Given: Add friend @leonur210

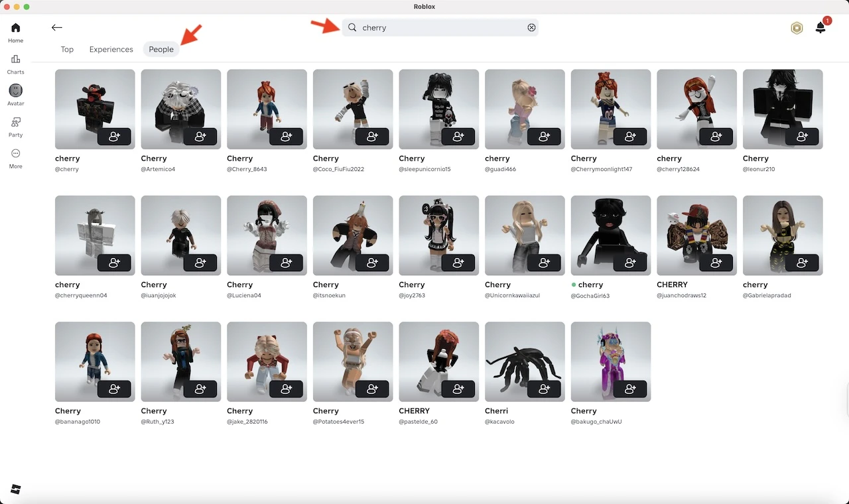Looking at the screenshot, I should click(x=803, y=137).
